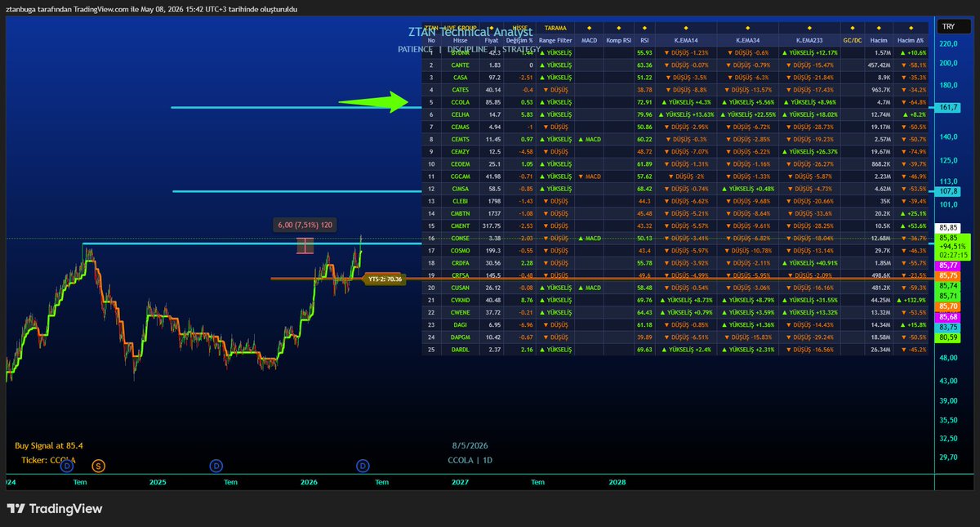The image size is (980, 527).
Task: Click the K.EMA14 column header
Action: coord(685,39)
